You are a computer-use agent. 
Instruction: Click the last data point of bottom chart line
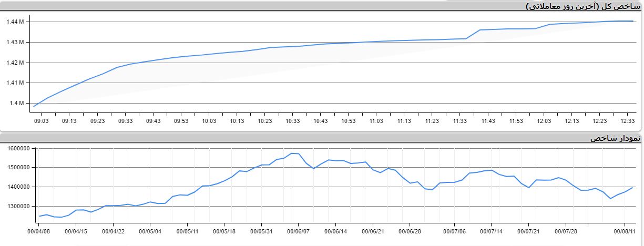point(632,188)
